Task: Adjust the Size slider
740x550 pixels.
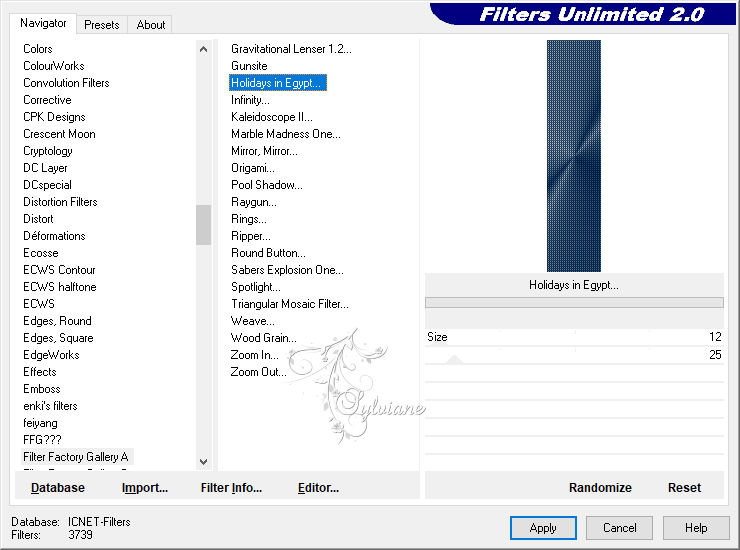Action: pyautogui.click(x=574, y=337)
